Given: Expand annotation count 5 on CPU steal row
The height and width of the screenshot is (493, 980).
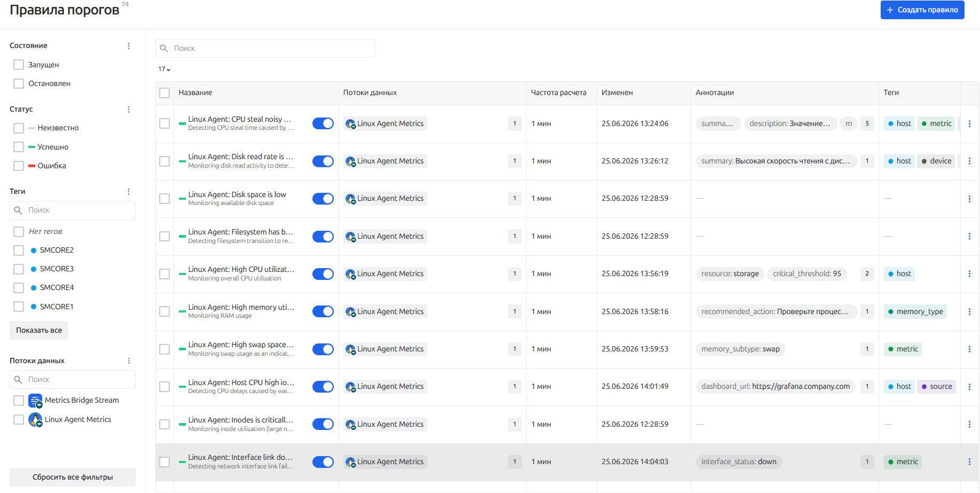Looking at the screenshot, I should (x=867, y=123).
